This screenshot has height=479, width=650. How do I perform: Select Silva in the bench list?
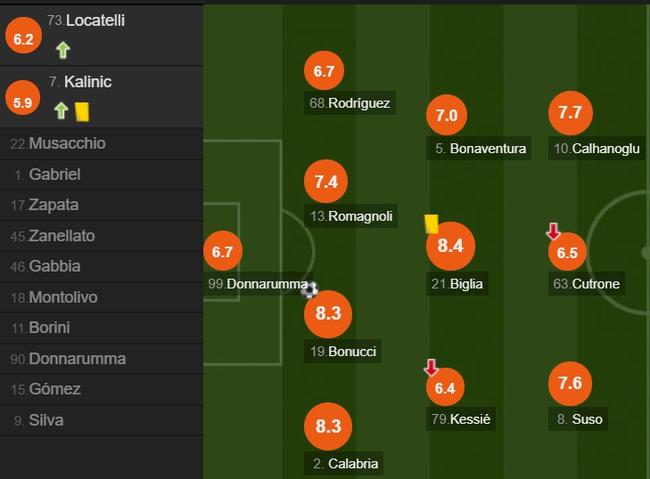[x=101, y=420]
